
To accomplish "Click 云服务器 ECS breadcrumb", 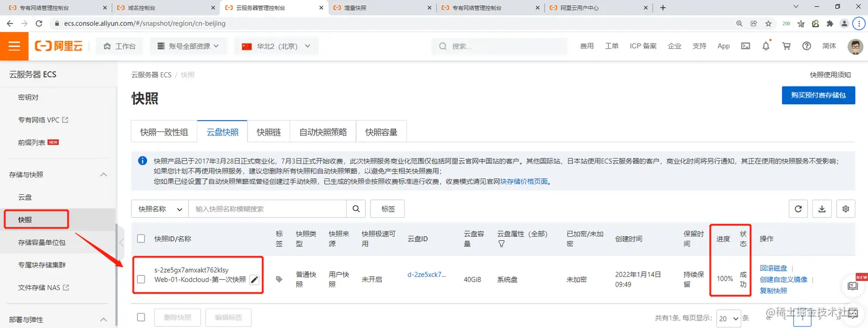I will pos(152,75).
